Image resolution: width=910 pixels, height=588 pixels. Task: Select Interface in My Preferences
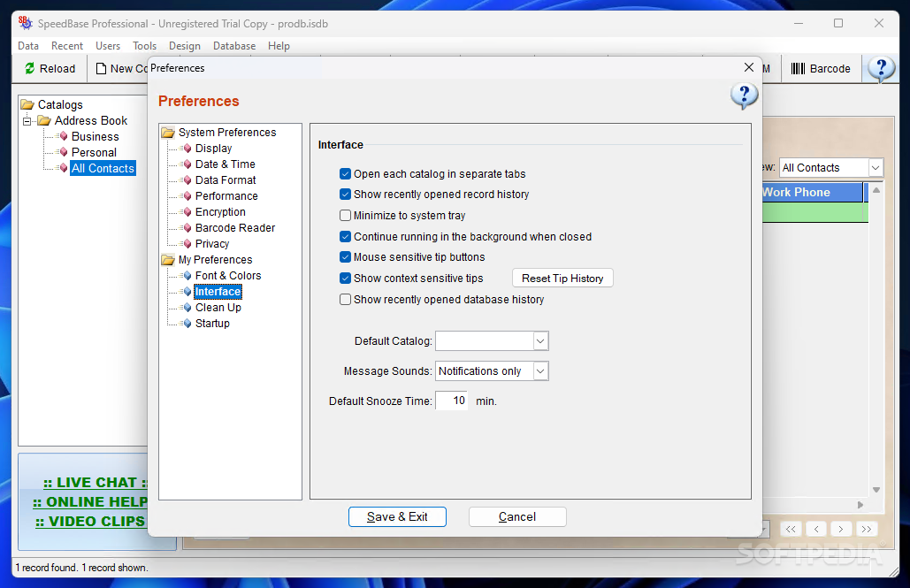pos(218,292)
